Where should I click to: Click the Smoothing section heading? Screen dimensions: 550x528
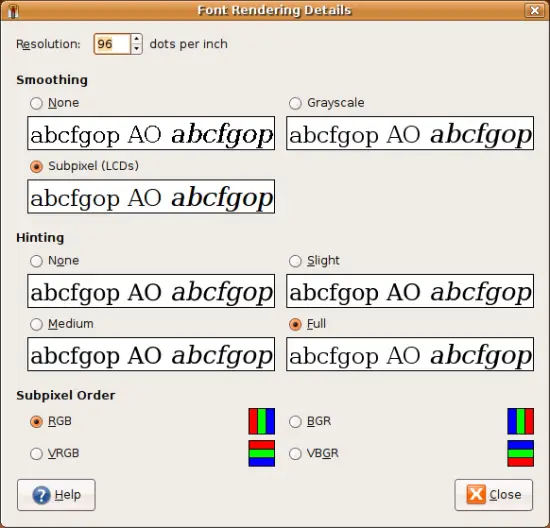point(52,80)
